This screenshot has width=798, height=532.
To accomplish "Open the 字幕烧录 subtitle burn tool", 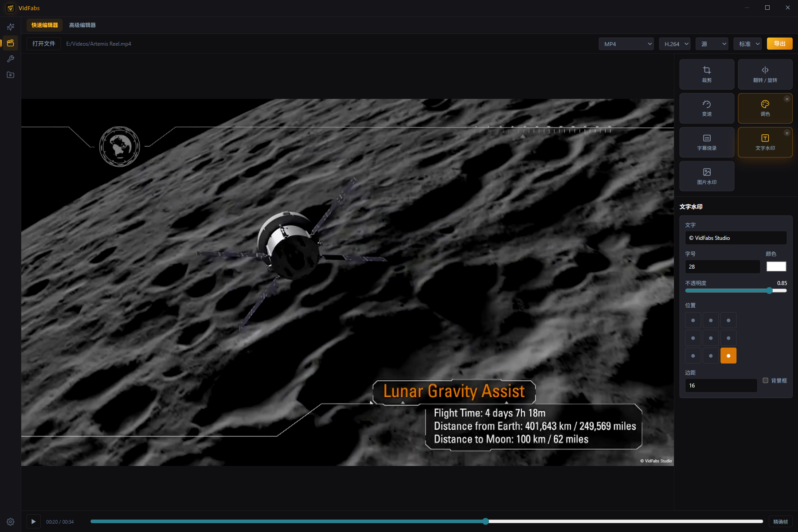I will pos(707,142).
